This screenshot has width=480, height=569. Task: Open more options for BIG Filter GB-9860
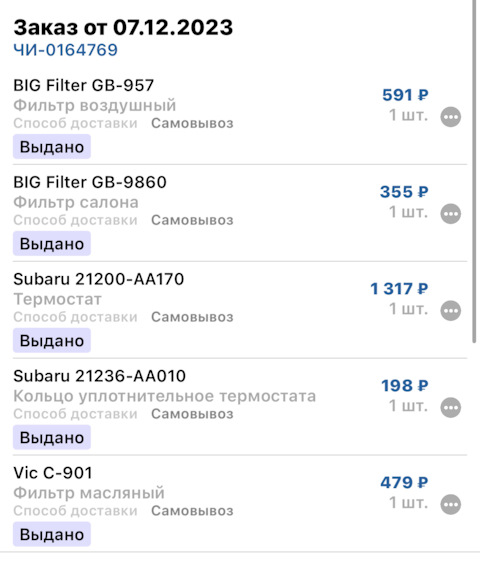click(451, 214)
